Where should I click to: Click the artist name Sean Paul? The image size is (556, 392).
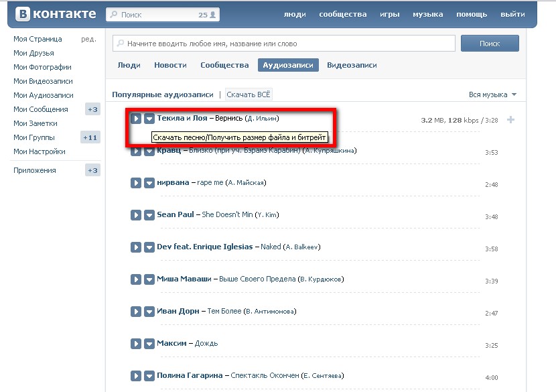tap(175, 214)
